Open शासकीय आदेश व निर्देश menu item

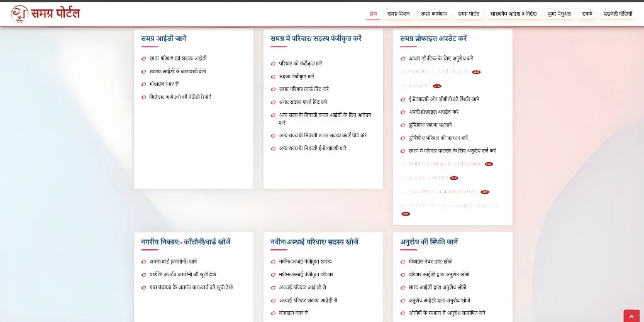pyautogui.click(x=513, y=14)
